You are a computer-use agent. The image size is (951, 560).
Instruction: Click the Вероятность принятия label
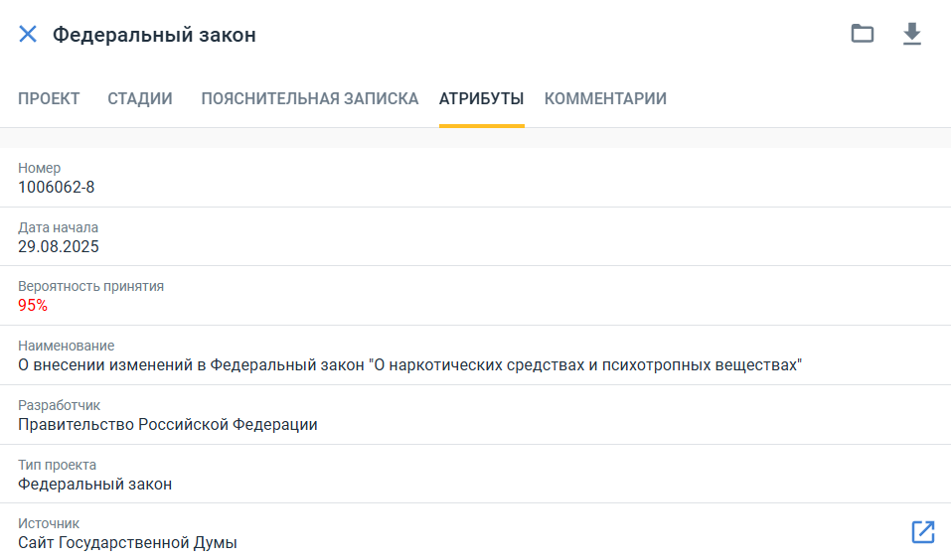point(91,286)
